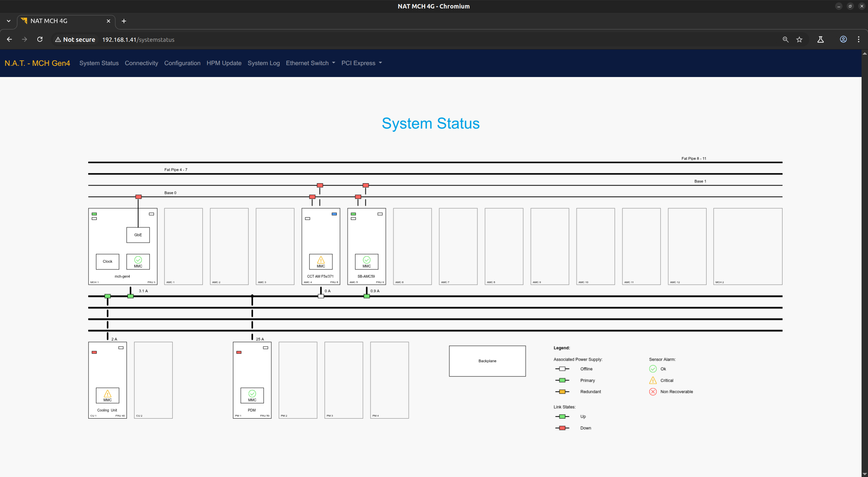868x477 pixels.
Task: Click the green primary power node under SB-AMC59
Action: click(366, 296)
